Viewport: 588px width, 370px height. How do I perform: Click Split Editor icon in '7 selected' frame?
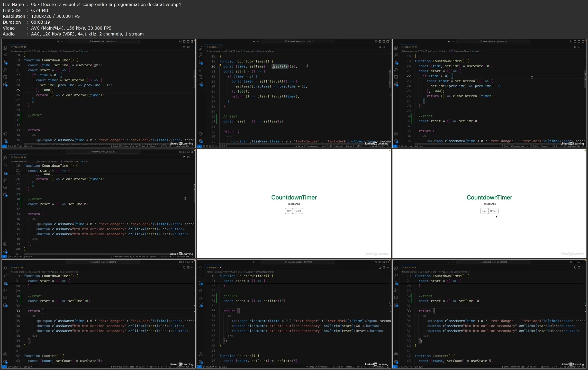pos(384,47)
